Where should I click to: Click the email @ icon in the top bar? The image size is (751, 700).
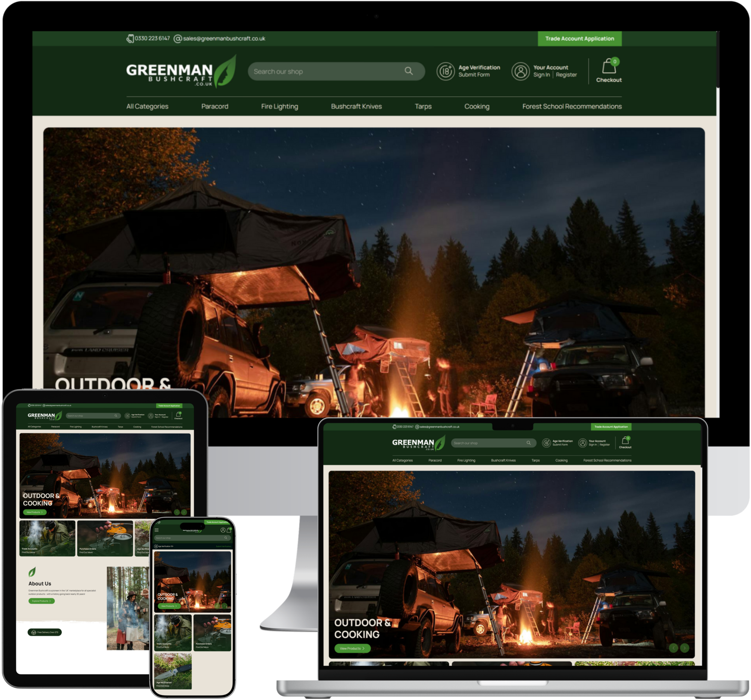click(x=177, y=38)
